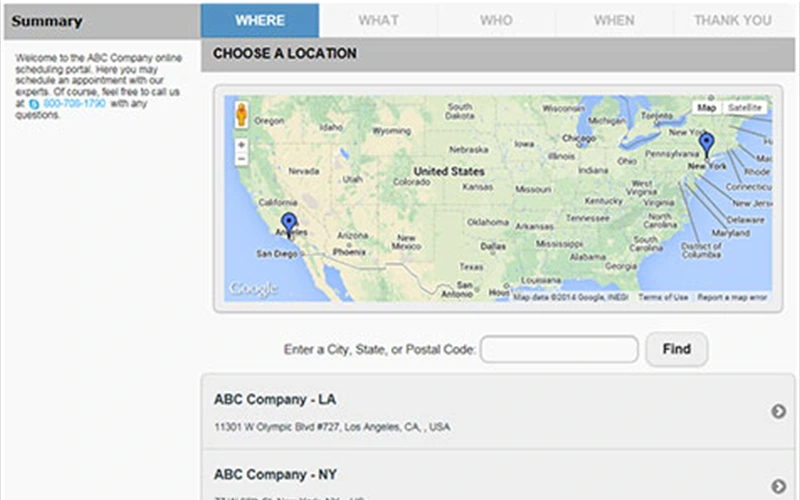
Task: Open ABC Company - LA arrow icon
Action: click(778, 411)
